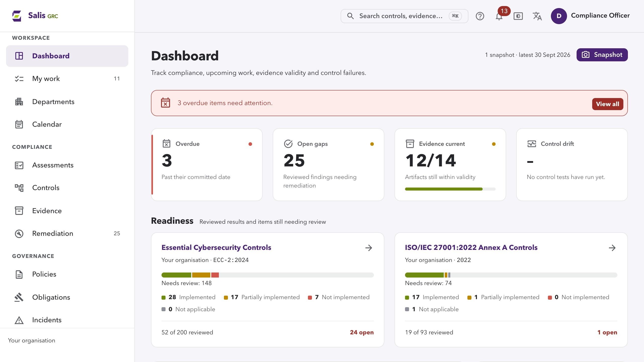This screenshot has width=644, height=362.
Task: Click '7 Not implemented' legend entry
Action: [339, 297]
